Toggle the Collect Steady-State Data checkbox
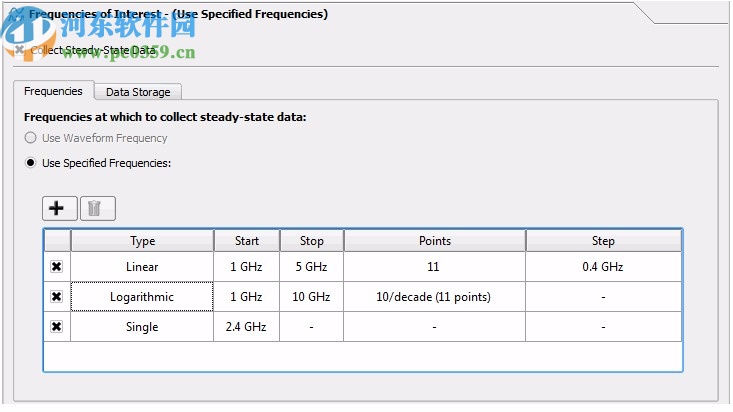 [x=20, y=49]
